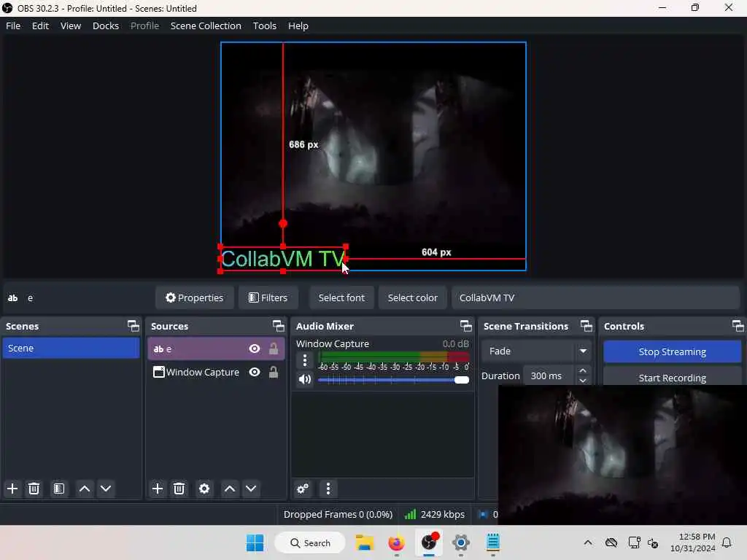Open notifications bell in system tray
Viewport: 747px width, 560px height.
[727, 542]
